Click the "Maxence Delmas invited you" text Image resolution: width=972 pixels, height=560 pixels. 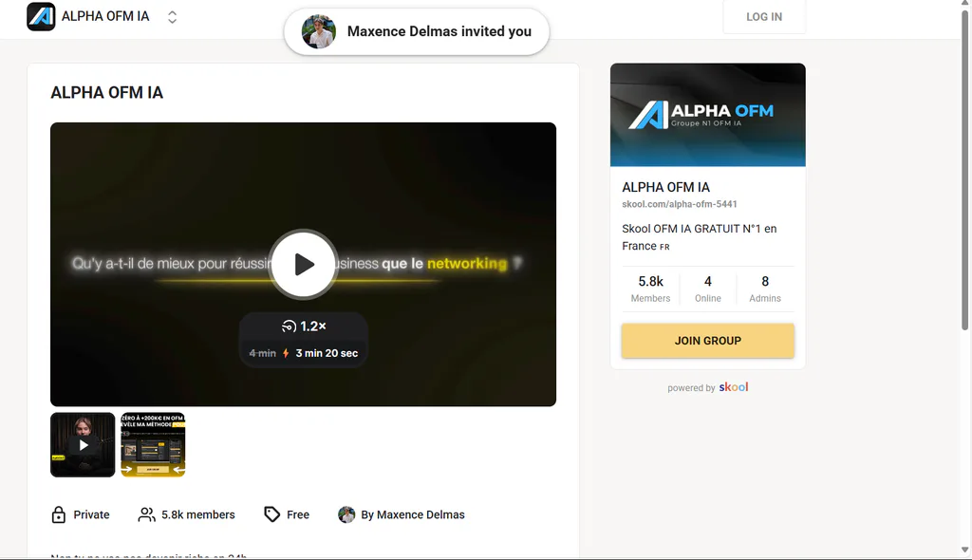(x=439, y=31)
